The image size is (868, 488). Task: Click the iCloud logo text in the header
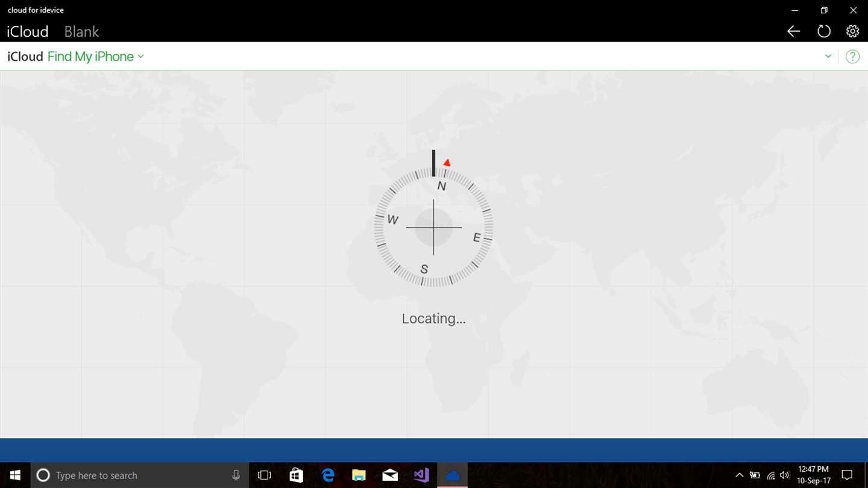click(25, 57)
